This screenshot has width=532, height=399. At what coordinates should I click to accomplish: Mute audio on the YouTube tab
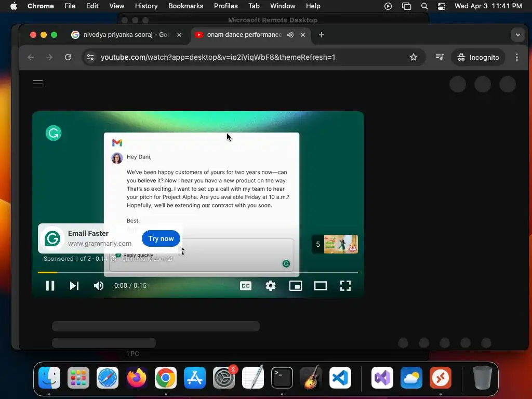pos(290,35)
